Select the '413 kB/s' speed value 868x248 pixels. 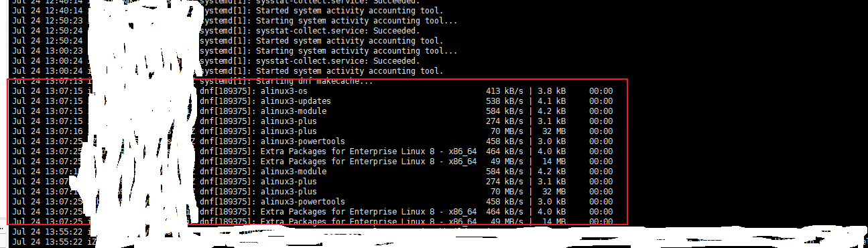(504, 91)
